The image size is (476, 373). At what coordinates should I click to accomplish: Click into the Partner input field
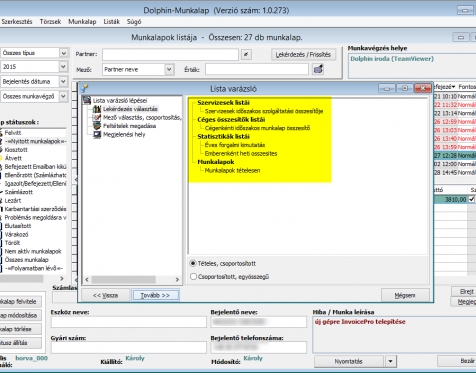170,54
